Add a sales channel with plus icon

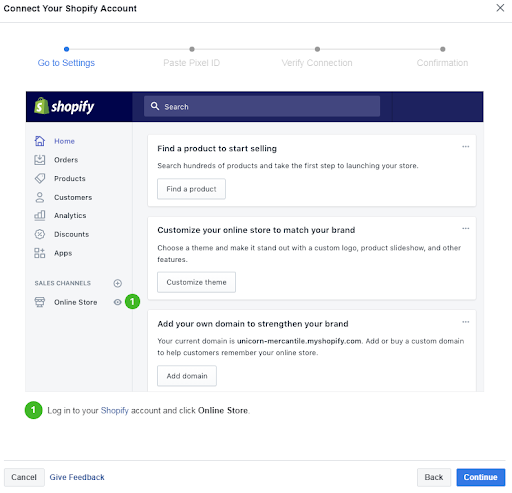pyautogui.click(x=117, y=283)
